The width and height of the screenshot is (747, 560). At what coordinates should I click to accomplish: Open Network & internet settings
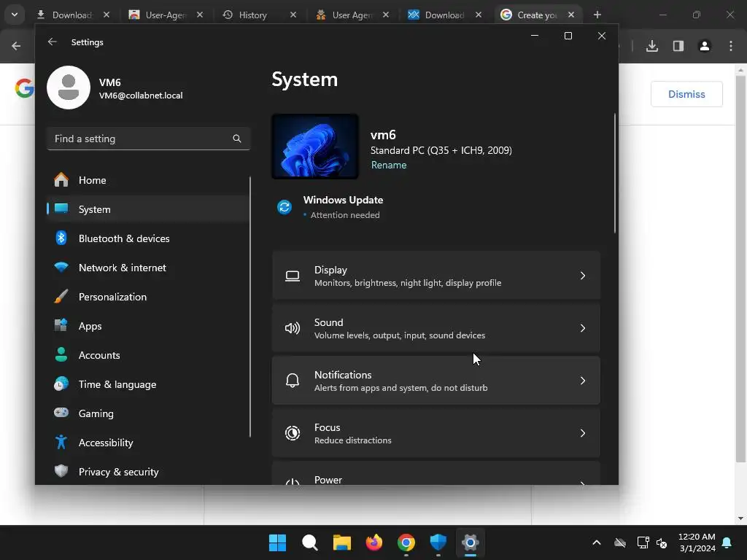[147, 268]
